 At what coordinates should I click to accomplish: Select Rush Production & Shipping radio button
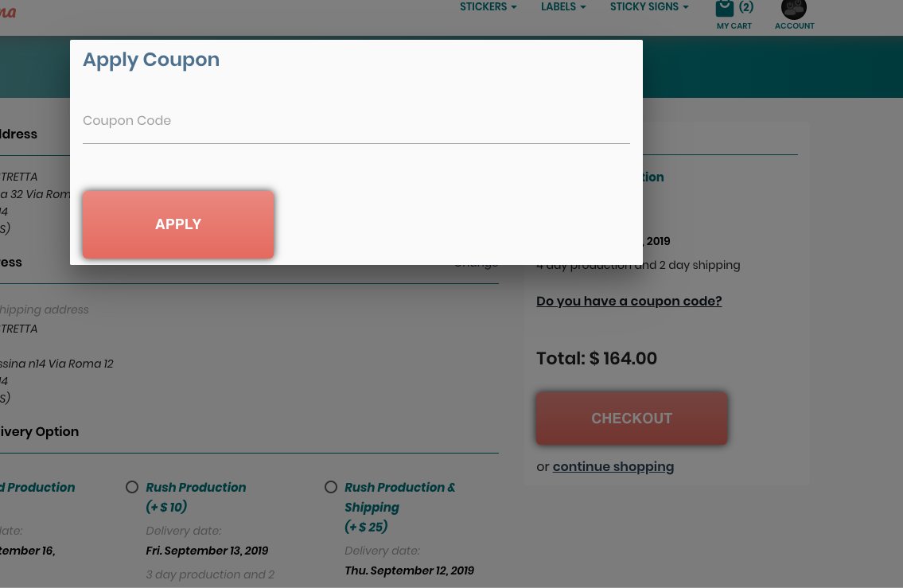(331, 487)
